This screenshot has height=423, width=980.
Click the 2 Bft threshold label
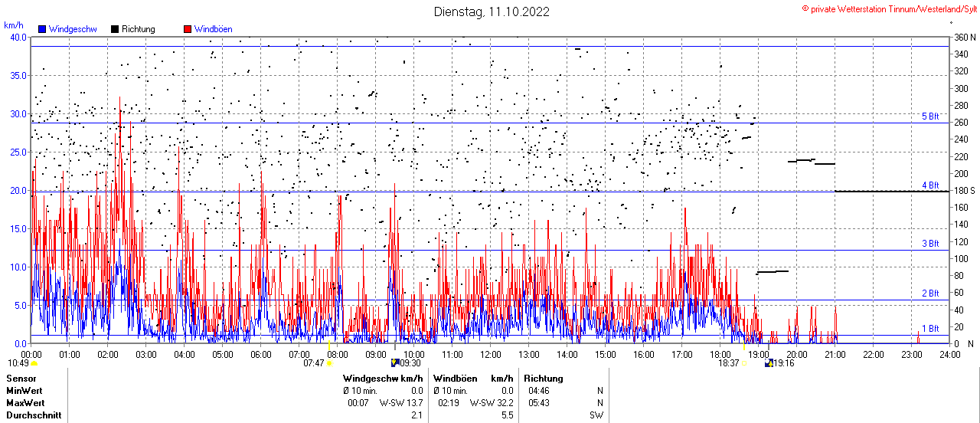point(930,293)
